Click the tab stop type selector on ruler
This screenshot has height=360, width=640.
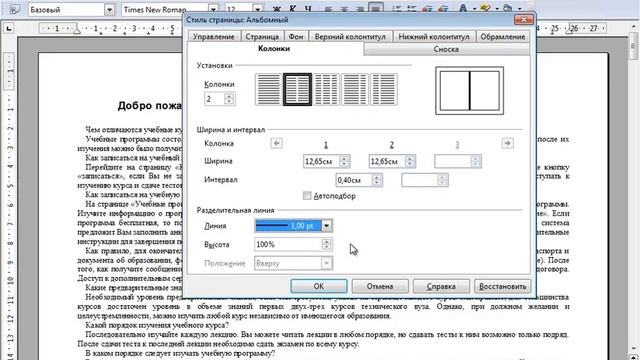click(x=9, y=28)
